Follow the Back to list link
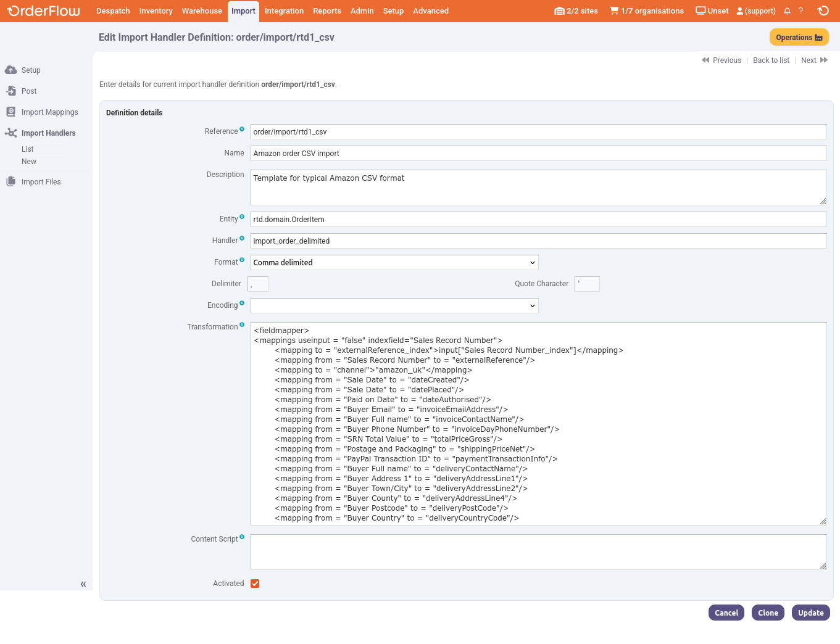This screenshot has height=644, width=840. pyautogui.click(x=771, y=60)
